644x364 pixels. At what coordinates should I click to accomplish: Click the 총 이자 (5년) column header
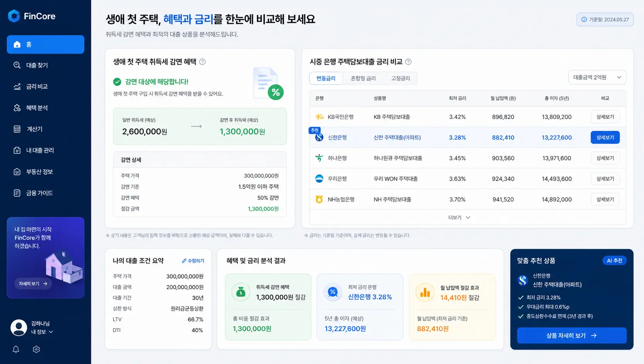coord(556,98)
